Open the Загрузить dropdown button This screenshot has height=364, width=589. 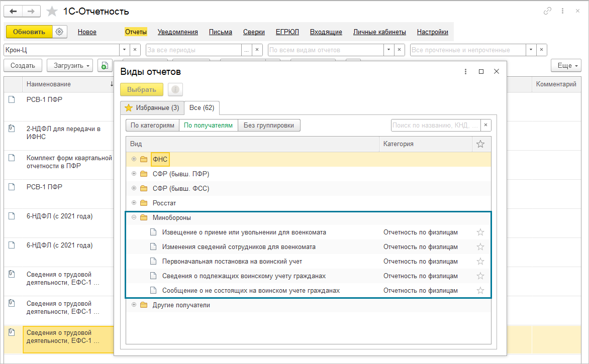tap(70, 65)
